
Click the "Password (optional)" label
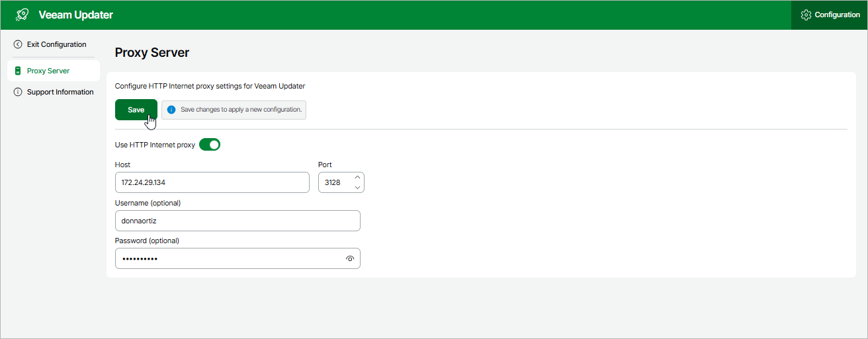click(x=147, y=241)
